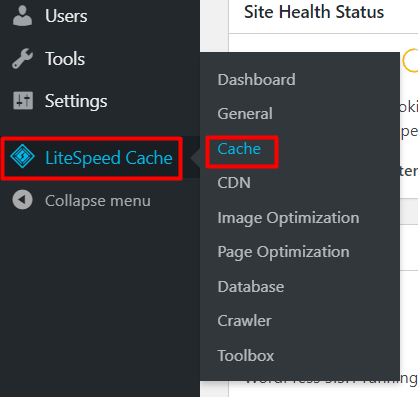Choose General in the LiteSpeed submenu
This screenshot has height=397, width=418.
245,114
